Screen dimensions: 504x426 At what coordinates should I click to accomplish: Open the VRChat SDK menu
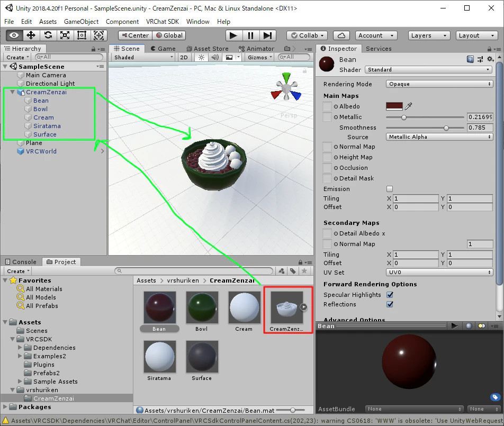point(163,22)
